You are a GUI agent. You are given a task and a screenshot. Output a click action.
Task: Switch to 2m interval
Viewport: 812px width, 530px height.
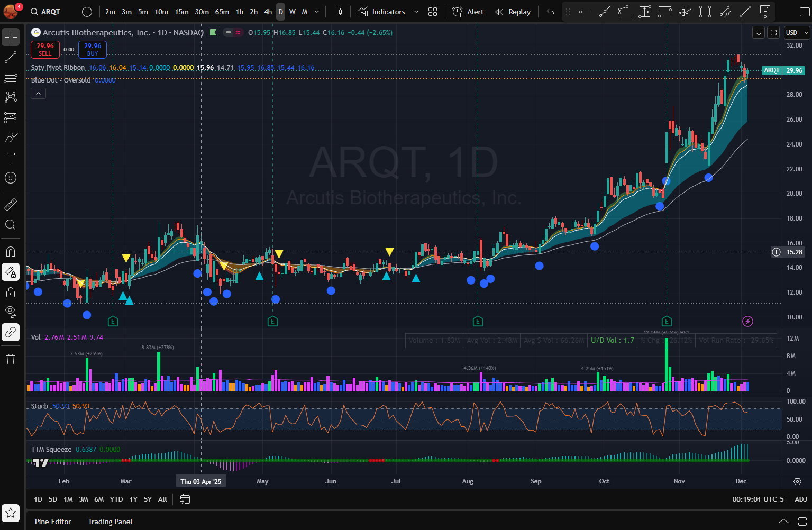pyautogui.click(x=110, y=12)
